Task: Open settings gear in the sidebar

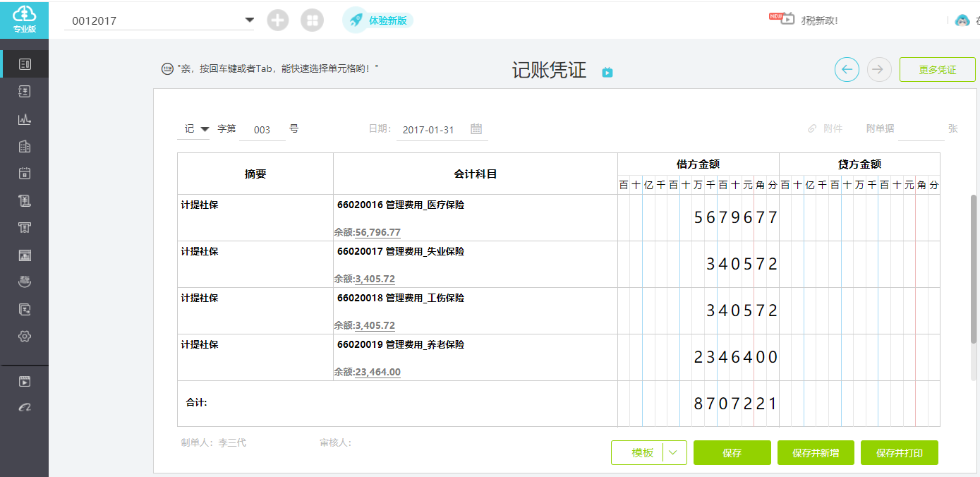Action: [25, 336]
